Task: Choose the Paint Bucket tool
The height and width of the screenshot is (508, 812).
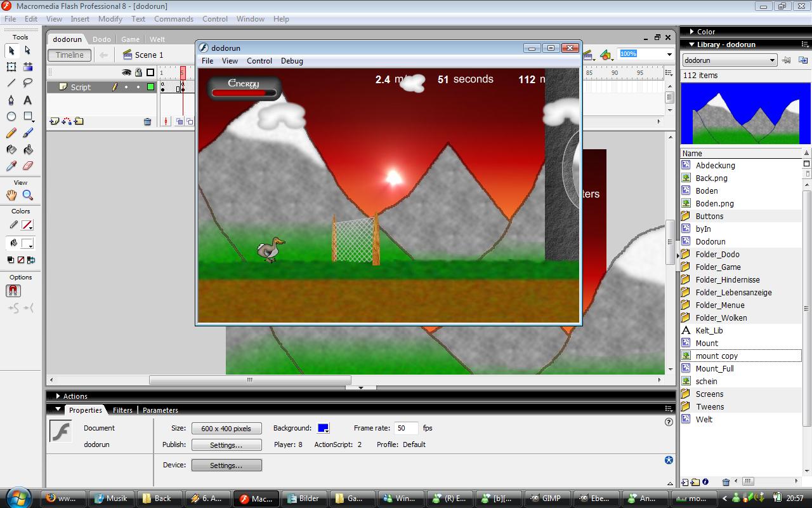Action: 28,150
